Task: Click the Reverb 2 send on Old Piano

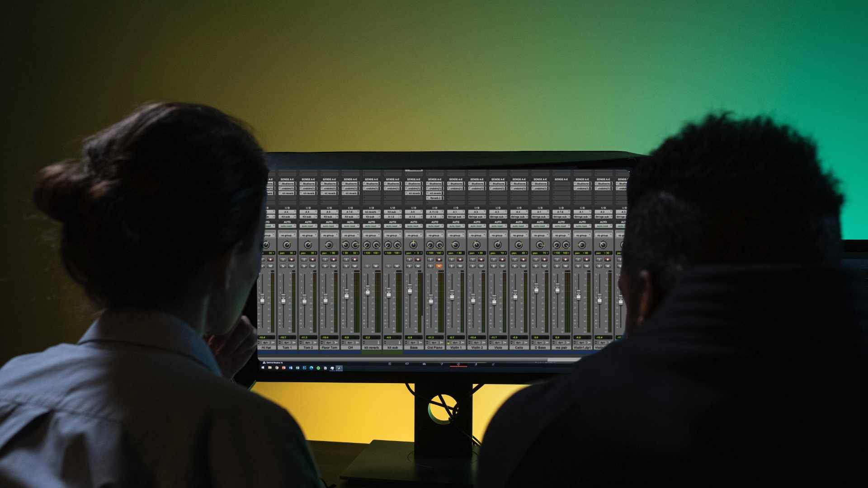Action: pos(434,198)
